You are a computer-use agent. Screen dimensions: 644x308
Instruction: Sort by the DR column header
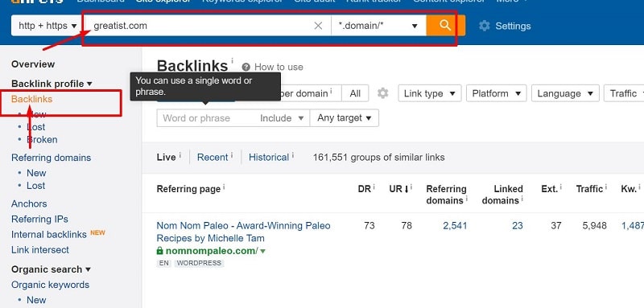pos(365,189)
